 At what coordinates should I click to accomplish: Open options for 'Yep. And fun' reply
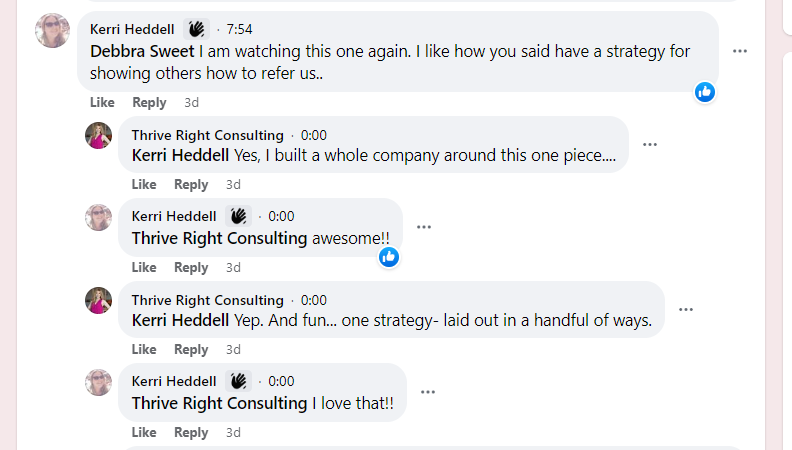tap(686, 309)
